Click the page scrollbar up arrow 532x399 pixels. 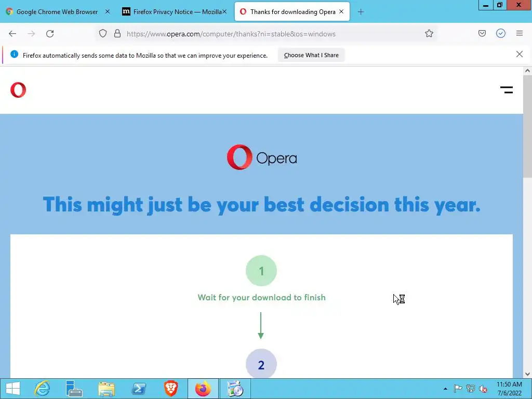tap(527, 71)
